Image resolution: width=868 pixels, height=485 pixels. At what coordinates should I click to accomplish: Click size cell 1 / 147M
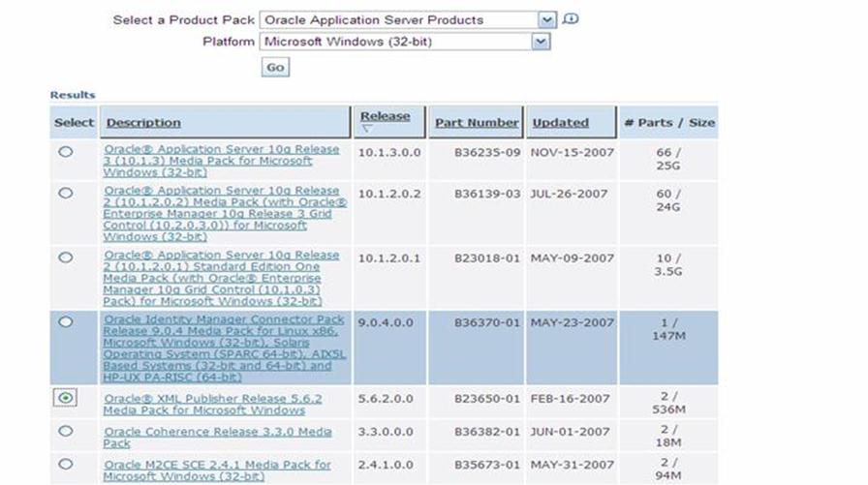click(668, 329)
